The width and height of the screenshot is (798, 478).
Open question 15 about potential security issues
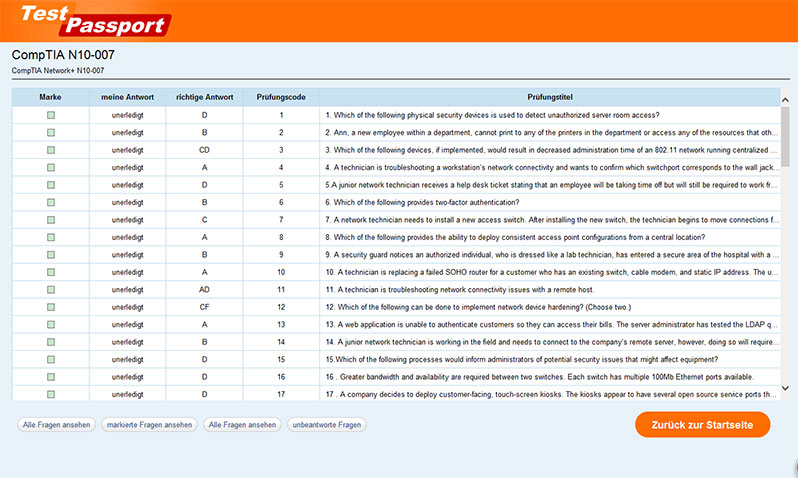522,359
